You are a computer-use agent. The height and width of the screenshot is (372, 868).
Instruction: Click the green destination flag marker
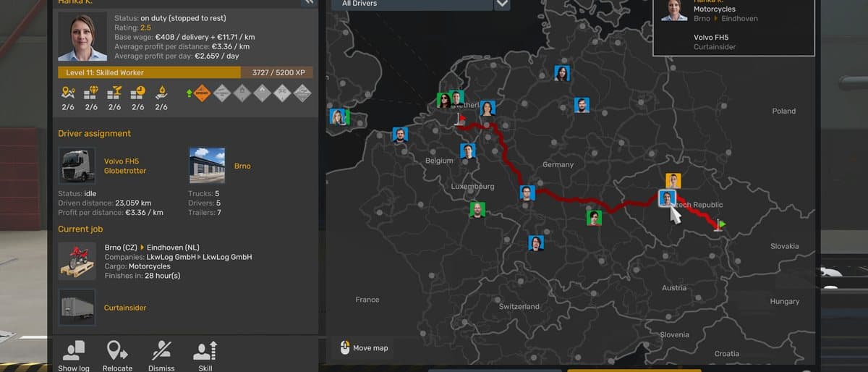point(720,225)
